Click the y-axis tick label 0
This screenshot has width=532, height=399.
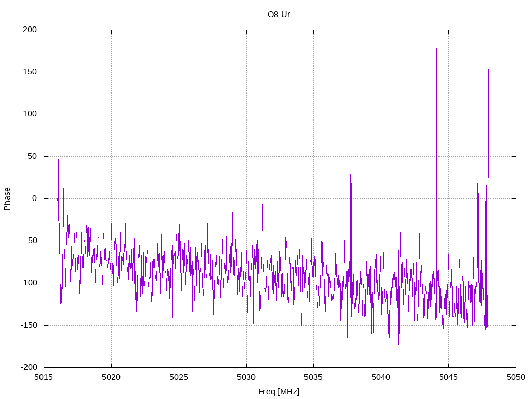click(35, 199)
